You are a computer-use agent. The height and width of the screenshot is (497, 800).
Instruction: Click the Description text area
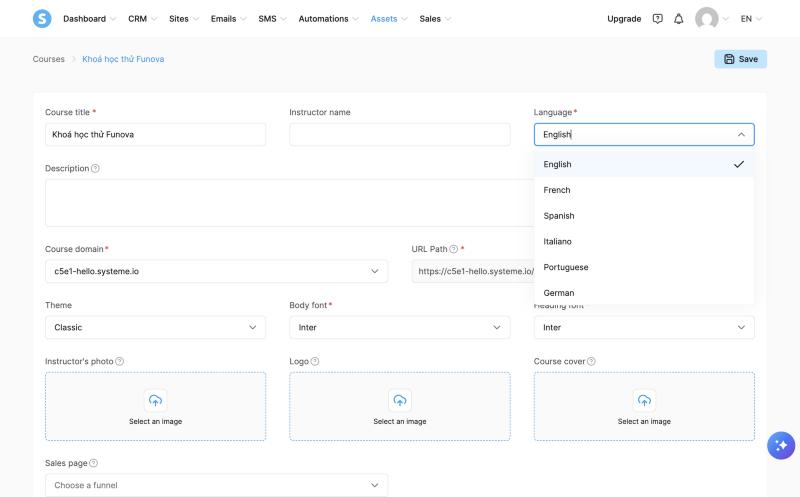(289, 203)
